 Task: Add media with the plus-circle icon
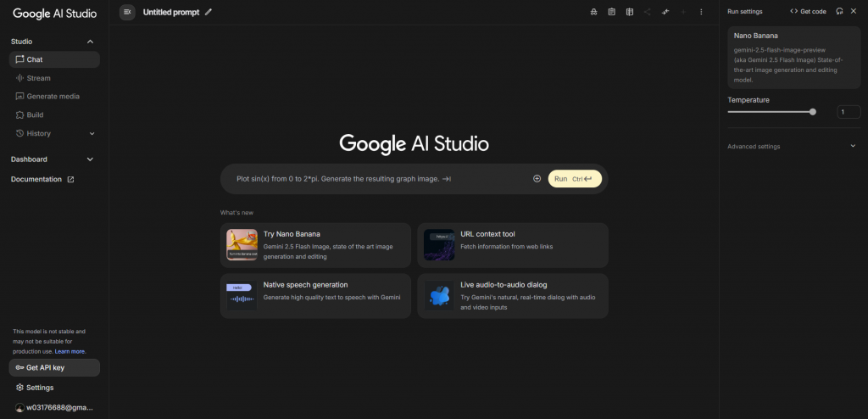coord(537,178)
